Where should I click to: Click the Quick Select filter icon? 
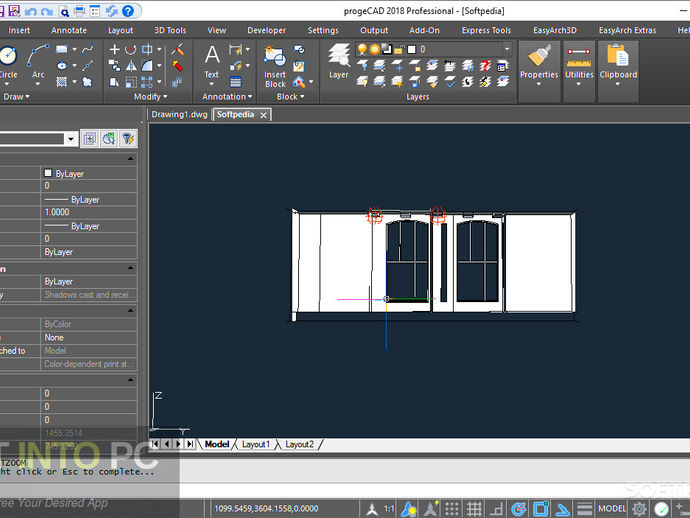pyautogui.click(x=129, y=139)
